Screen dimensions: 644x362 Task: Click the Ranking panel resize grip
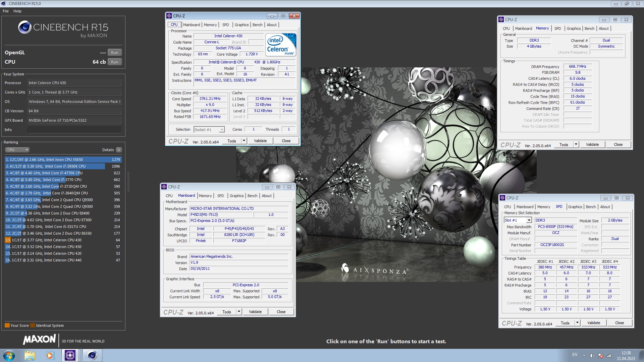point(128,181)
